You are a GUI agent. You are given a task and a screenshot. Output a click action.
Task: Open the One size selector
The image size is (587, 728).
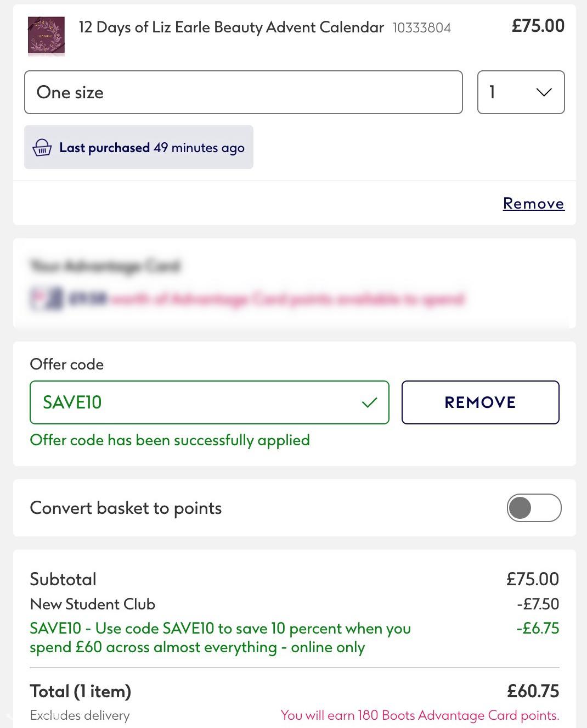[244, 92]
